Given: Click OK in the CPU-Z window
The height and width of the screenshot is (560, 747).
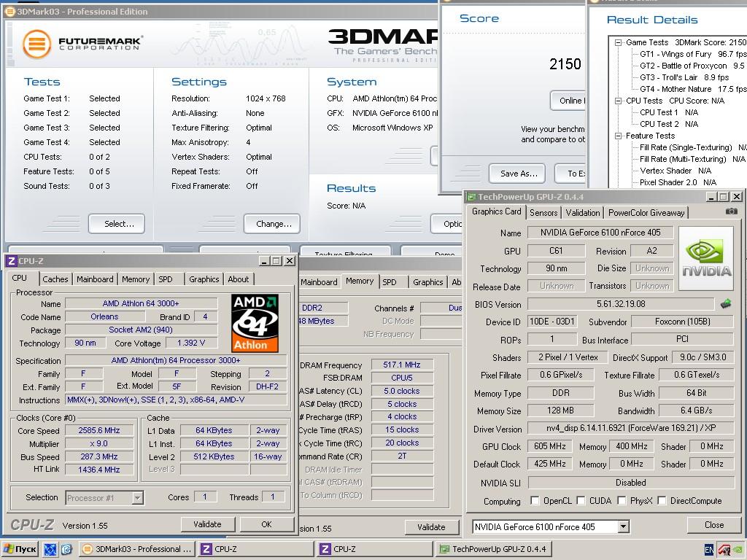Looking at the screenshot, I should [x=267, y=524].
